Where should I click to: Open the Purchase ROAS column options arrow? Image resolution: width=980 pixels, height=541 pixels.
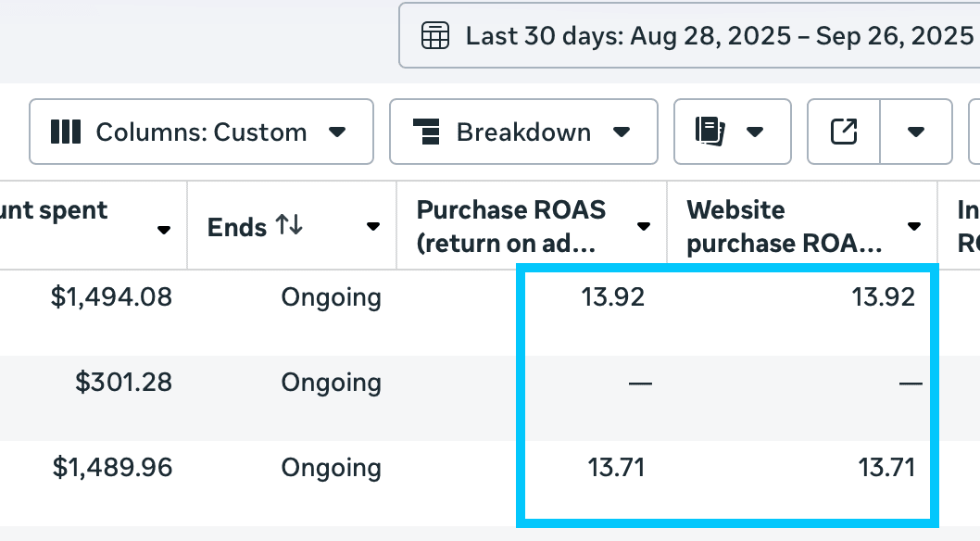click(644, 227)
